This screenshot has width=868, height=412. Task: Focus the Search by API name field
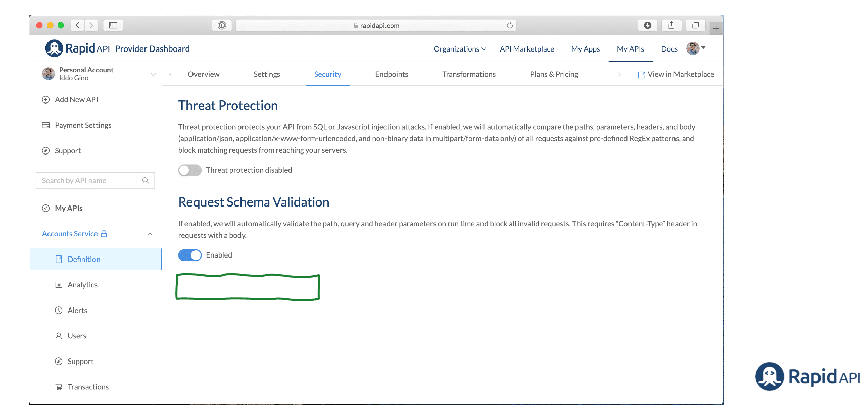86,181
